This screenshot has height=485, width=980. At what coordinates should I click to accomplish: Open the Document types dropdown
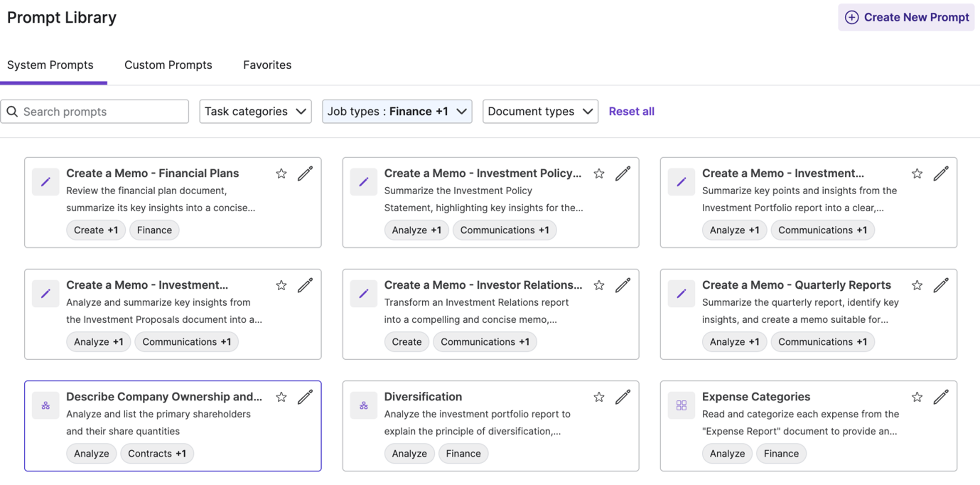[x=540, y=111]
